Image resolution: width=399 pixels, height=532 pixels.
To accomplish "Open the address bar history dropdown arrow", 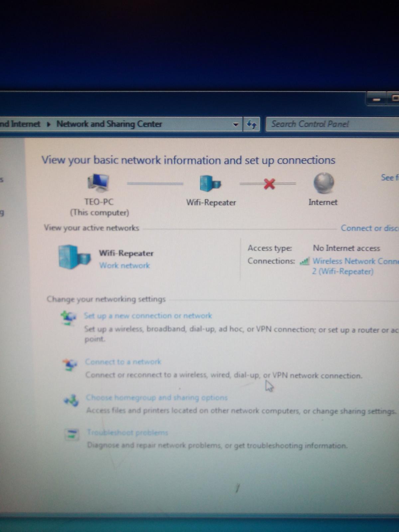I will coord(236,125).
